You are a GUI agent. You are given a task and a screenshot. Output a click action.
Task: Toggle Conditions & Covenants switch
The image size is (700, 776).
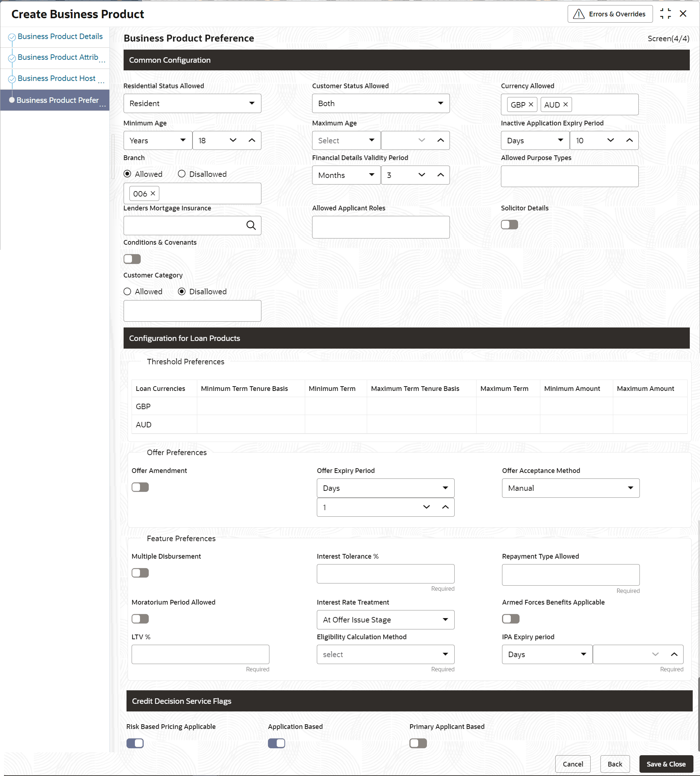(132, 259)
